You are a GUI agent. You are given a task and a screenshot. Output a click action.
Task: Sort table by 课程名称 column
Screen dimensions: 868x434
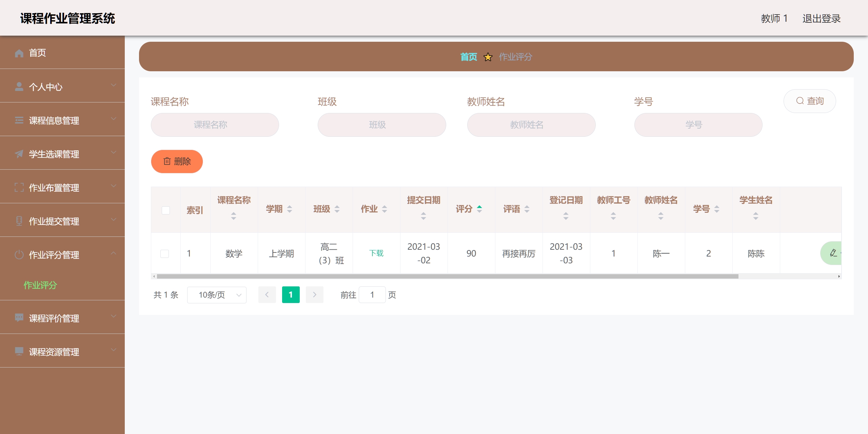point(234,215)
